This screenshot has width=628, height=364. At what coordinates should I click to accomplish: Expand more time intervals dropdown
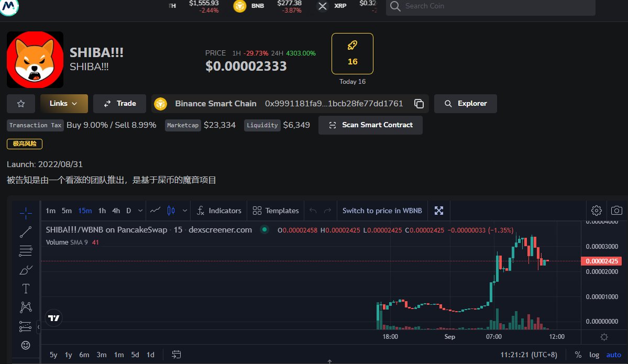click(140, 211)
